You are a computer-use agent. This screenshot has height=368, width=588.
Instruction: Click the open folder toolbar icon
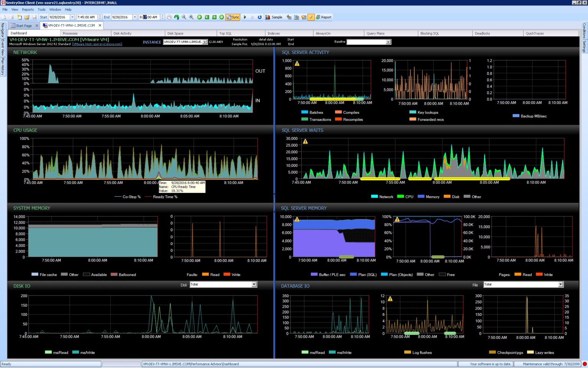coord(27,17)
